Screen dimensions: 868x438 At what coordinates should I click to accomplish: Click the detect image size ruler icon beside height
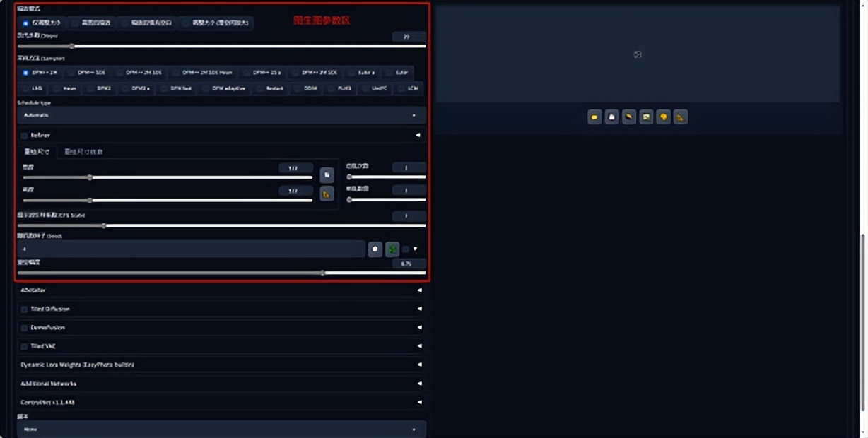327,194
